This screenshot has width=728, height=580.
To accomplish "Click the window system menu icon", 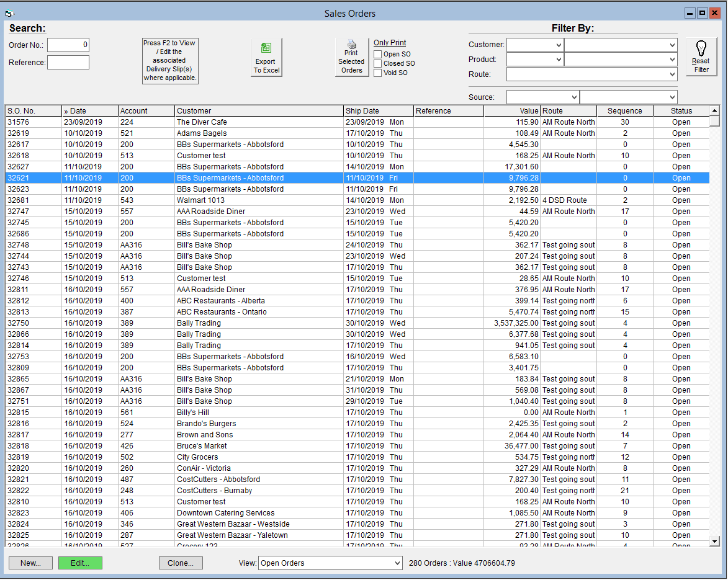I will (10, 14).
